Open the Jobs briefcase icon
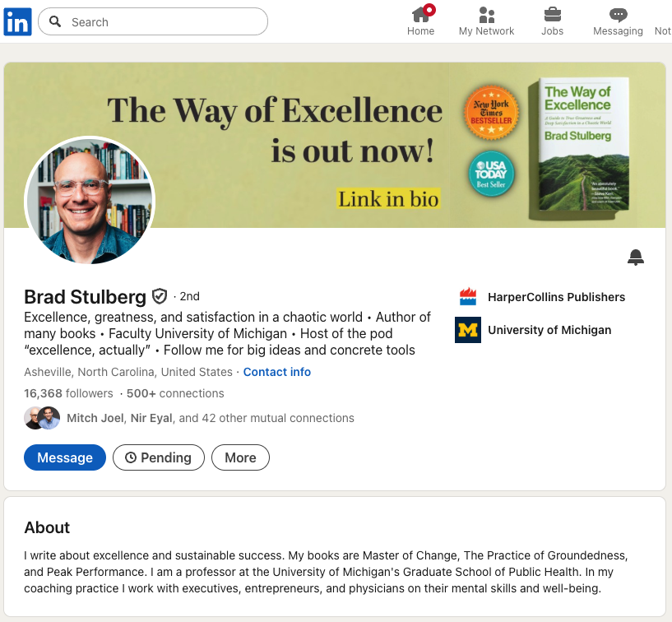The width and height of the screenshot is (672, 622). (x=552, y=15)
